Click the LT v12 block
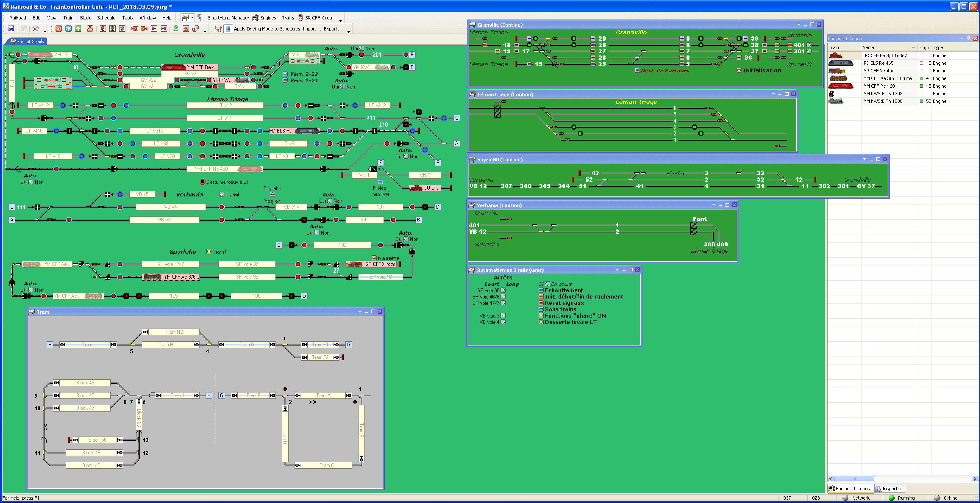Screen dimensions: 980x503 point(224,105)
